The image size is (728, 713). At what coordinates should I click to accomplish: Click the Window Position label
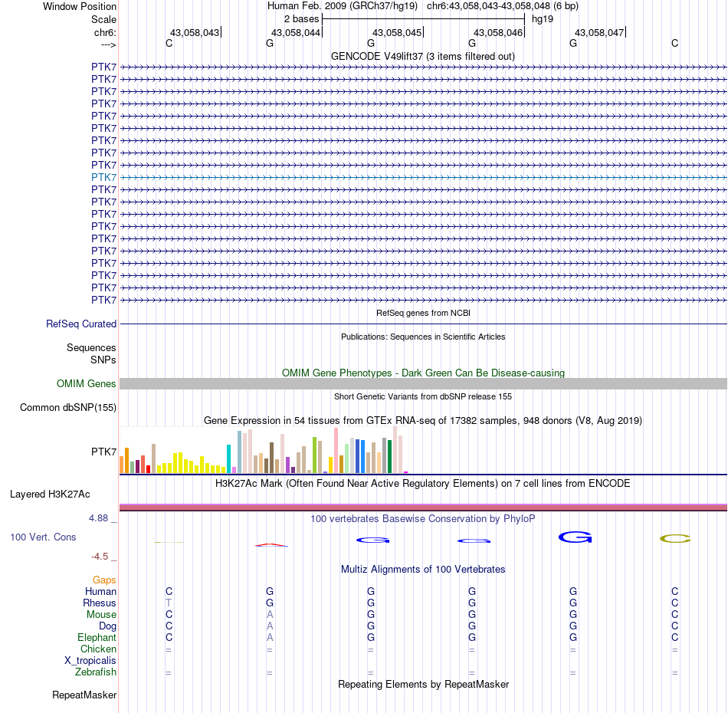pyautogui.click(x=80, y=6)
